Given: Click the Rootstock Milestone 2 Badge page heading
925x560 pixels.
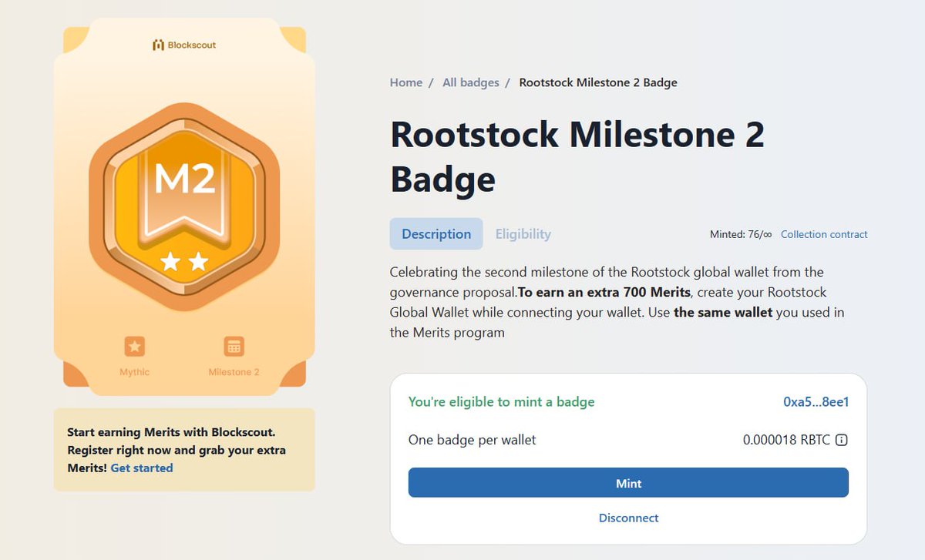Looking at the screenshot, I should (577, 157).
